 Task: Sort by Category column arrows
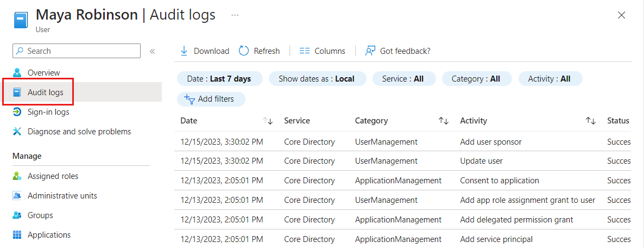(x=444, y=121)
